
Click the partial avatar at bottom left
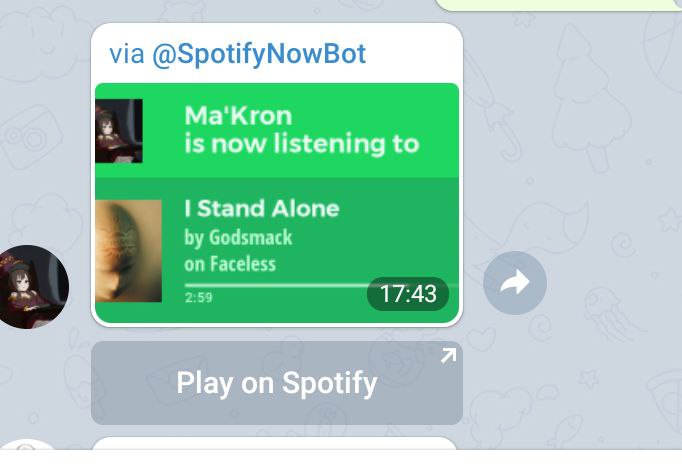pos(27,444)
